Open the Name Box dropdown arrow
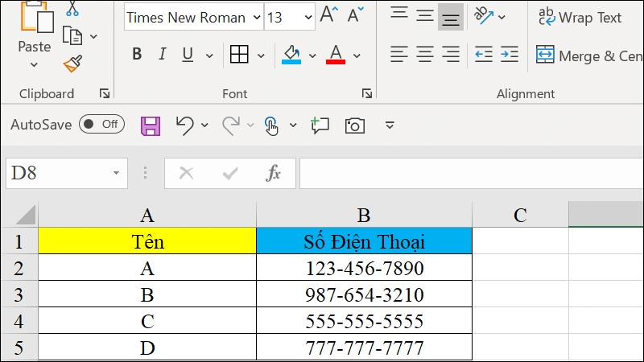 tap(116, 173)
